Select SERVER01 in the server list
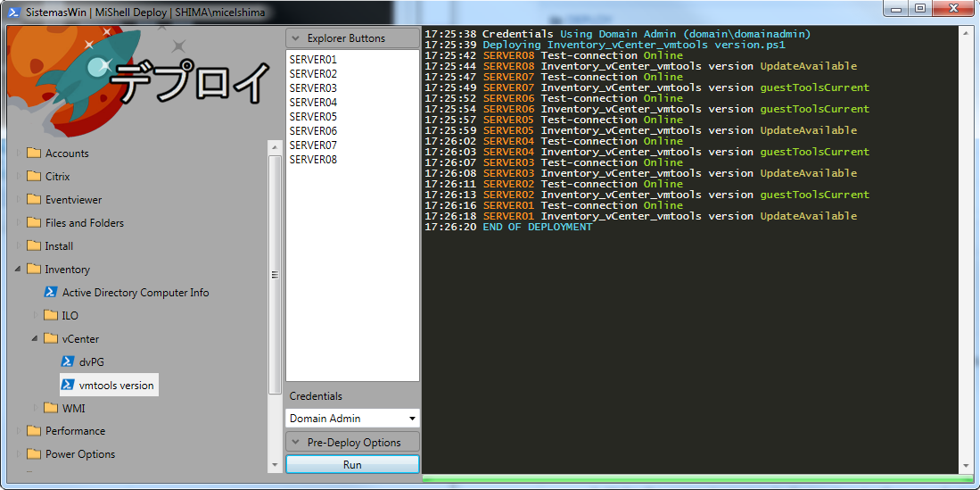 point(313,60)
